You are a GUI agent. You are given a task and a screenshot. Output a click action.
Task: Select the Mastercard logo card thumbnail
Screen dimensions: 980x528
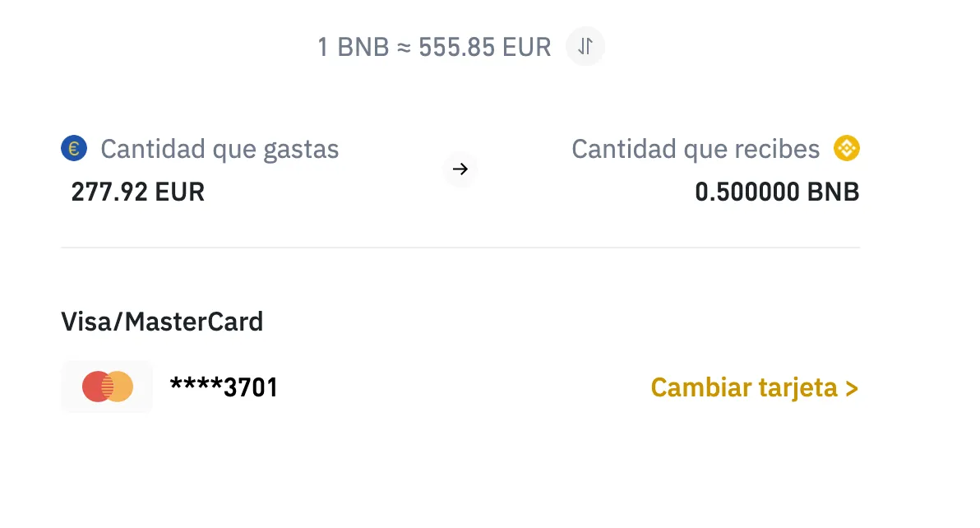107,387
